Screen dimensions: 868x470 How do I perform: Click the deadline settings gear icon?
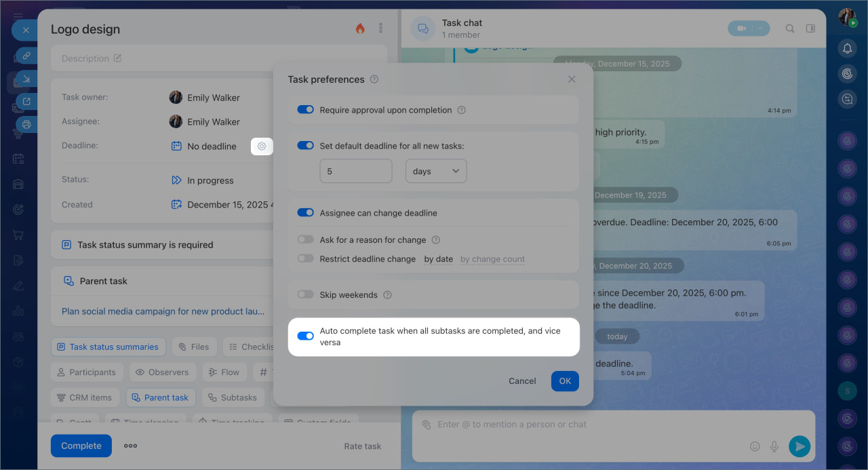(x=262, y=146)
